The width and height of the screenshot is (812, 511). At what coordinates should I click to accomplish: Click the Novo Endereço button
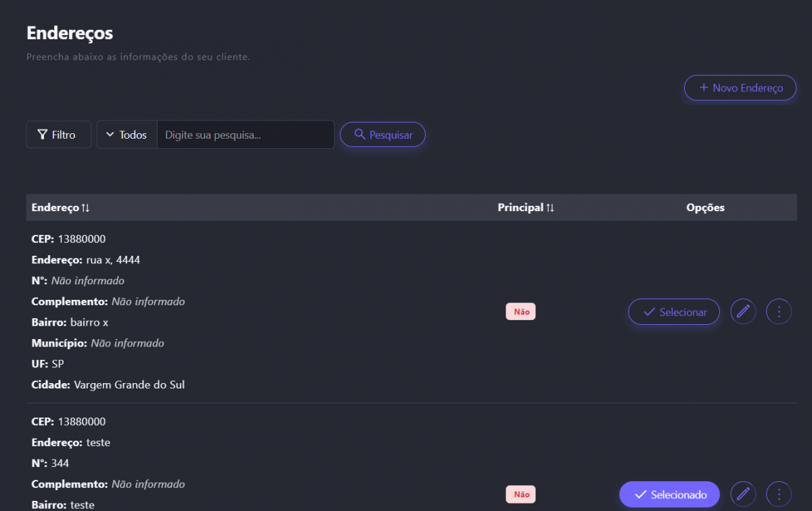[740, 88]
